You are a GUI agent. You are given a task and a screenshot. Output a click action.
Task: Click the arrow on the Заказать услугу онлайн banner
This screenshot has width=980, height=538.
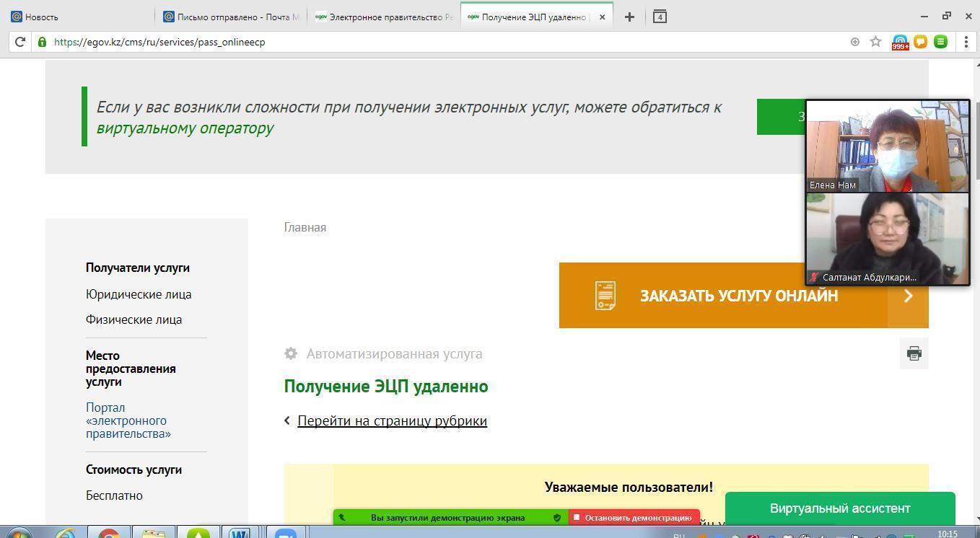pos(908,296)
